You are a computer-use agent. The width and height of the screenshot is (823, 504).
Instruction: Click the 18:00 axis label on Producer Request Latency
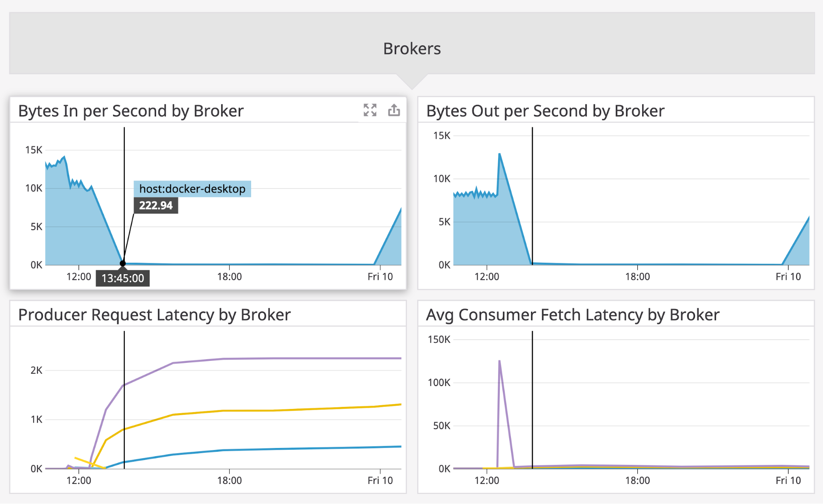coord(229,480)
